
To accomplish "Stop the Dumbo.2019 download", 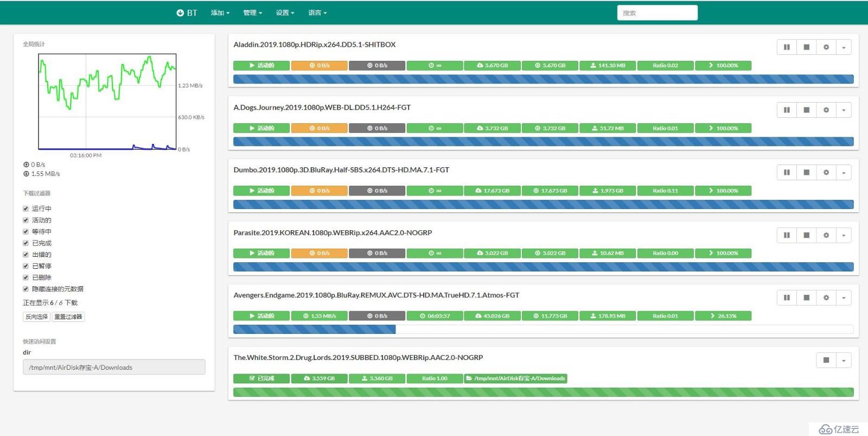I will 807,172.
